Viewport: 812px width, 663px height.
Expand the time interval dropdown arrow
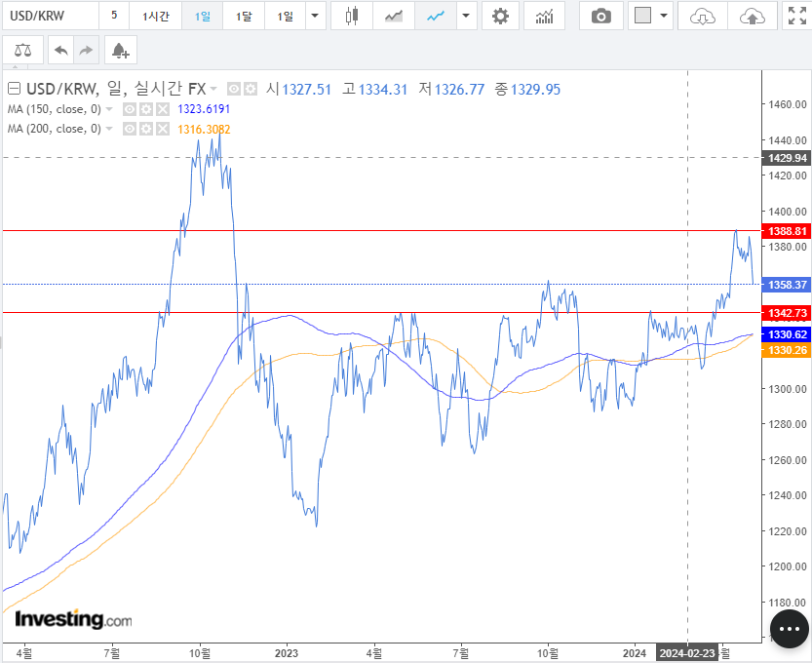[x=315, y=16]
